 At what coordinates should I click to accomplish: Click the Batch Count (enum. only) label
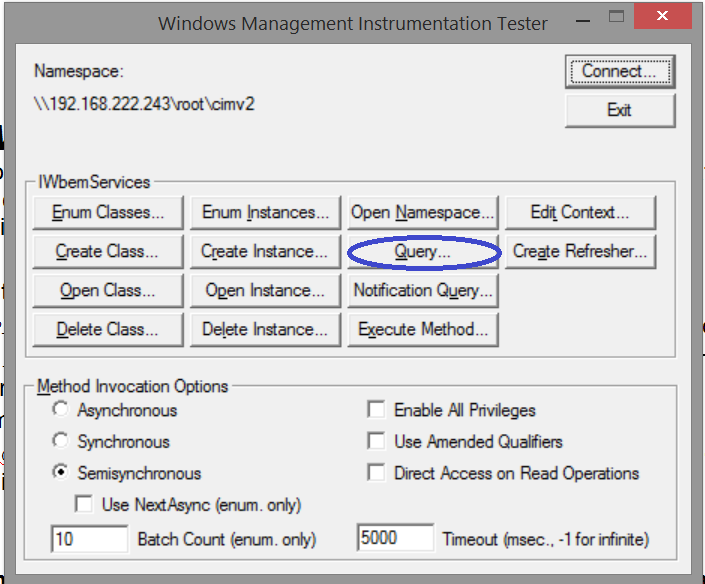pos(227,539)
